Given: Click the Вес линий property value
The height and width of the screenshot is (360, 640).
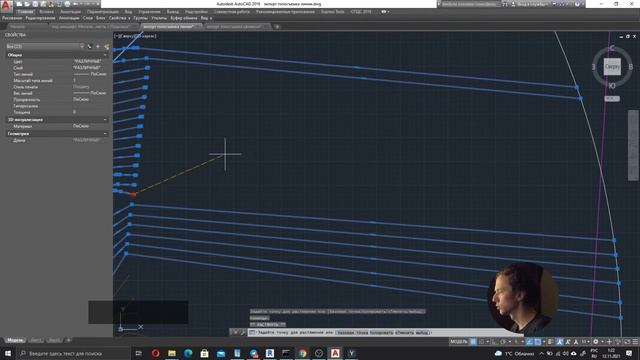Looking at the screenshot, I should click(x=90, y=93).
